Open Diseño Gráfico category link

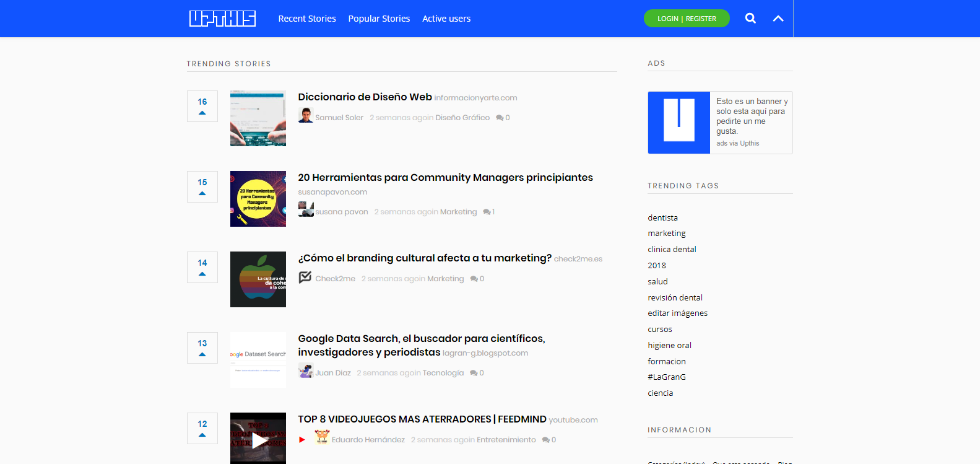click(x=462, y=118)
